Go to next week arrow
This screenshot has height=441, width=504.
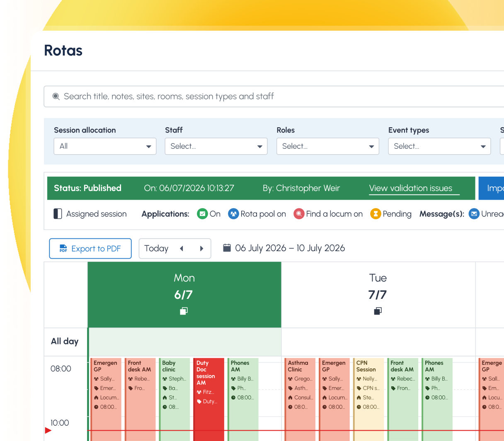click(202, 249)
